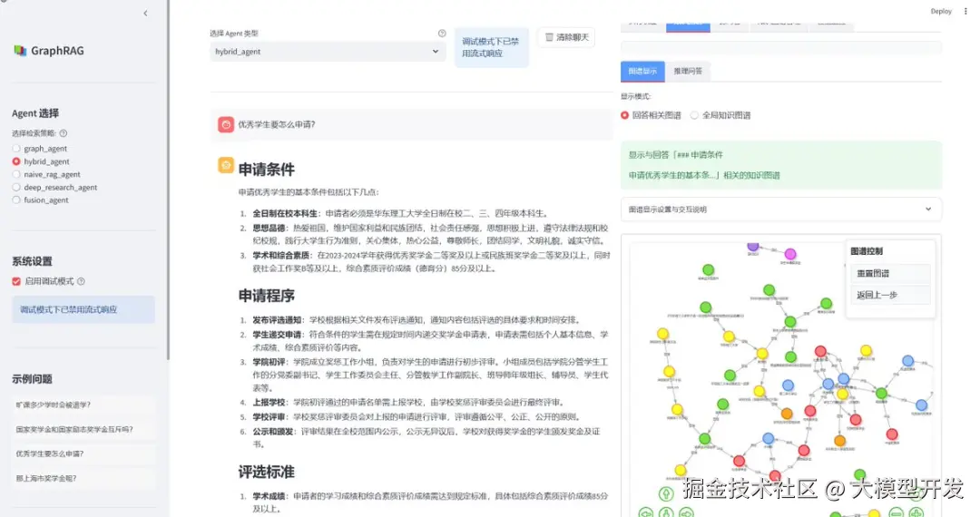Click the Deploy button

941,11
